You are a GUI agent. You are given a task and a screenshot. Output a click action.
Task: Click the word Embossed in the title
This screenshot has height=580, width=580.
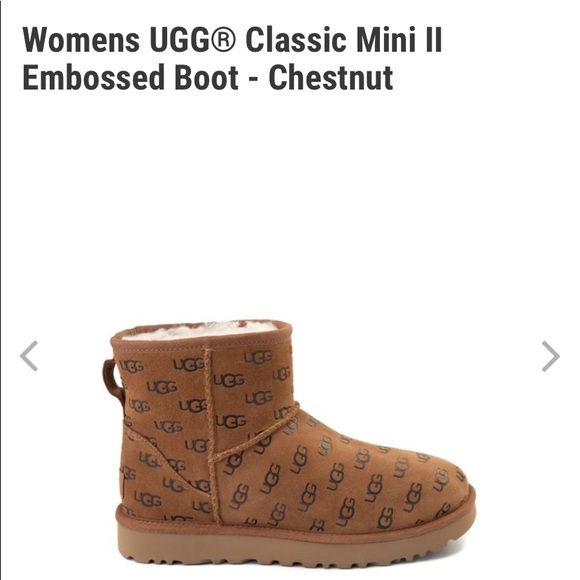[93, 77]
